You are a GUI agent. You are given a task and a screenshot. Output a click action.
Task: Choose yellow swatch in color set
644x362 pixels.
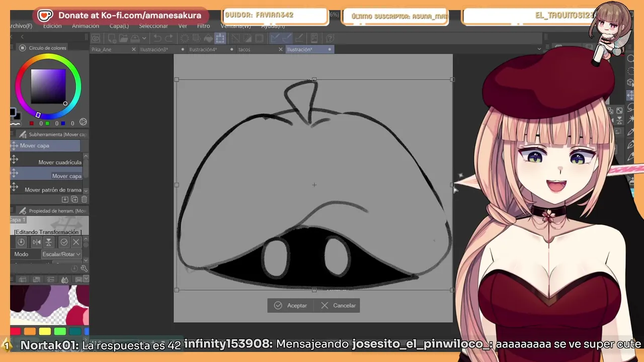click(45, 331)
